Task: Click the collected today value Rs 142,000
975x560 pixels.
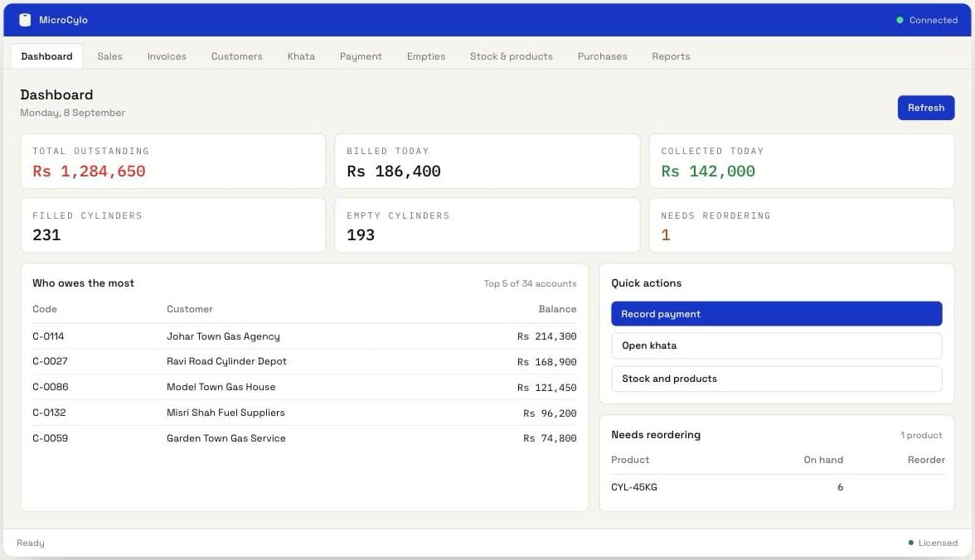Action: pos(708,171)
